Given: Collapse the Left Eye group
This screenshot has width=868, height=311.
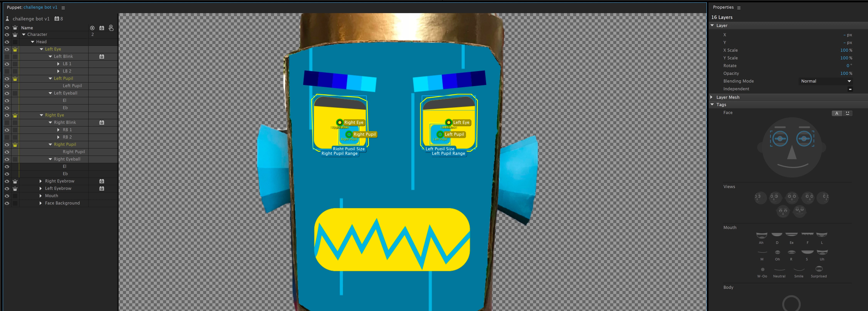Looking at the screenshot, I should click(41, 49).
